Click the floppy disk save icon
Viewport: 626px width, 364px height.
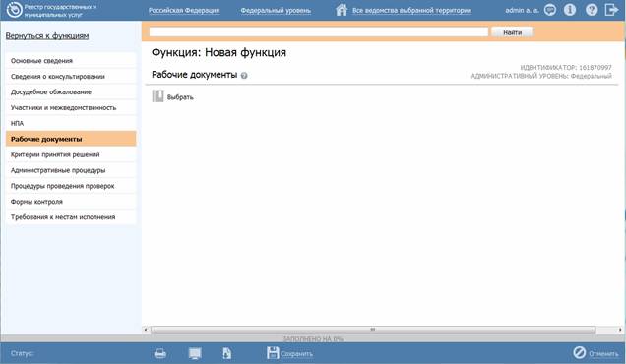coord(273,353)
